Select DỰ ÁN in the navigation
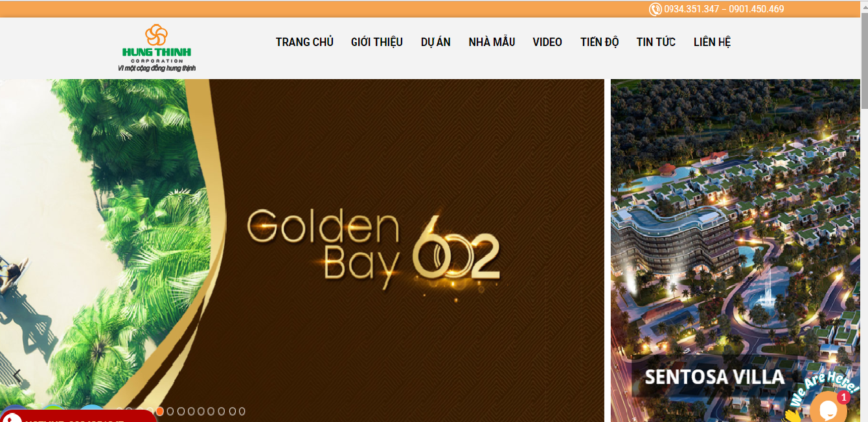This screenshot has width=868, height=422. (435, 42)
